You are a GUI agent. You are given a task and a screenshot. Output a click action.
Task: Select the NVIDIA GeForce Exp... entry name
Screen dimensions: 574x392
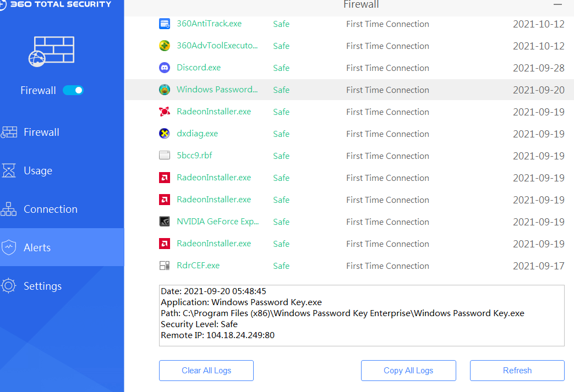click(218, 222)
